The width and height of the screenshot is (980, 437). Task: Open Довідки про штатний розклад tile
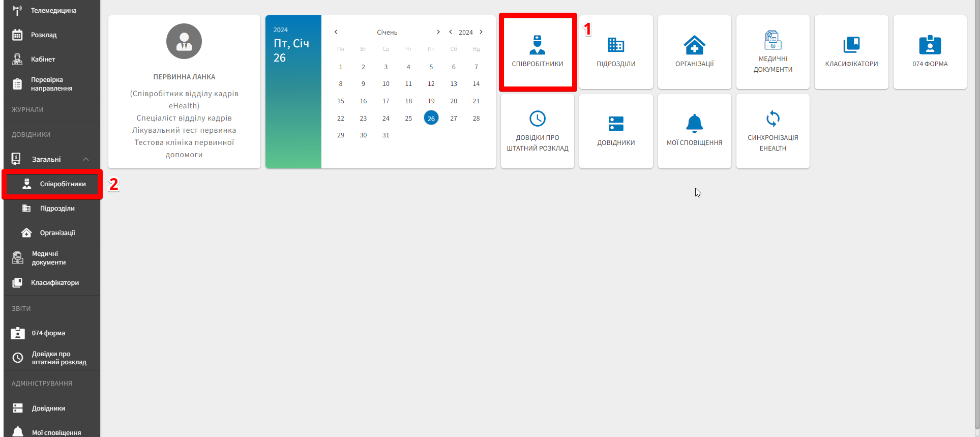pyautogui.click(x=537, y=131)
